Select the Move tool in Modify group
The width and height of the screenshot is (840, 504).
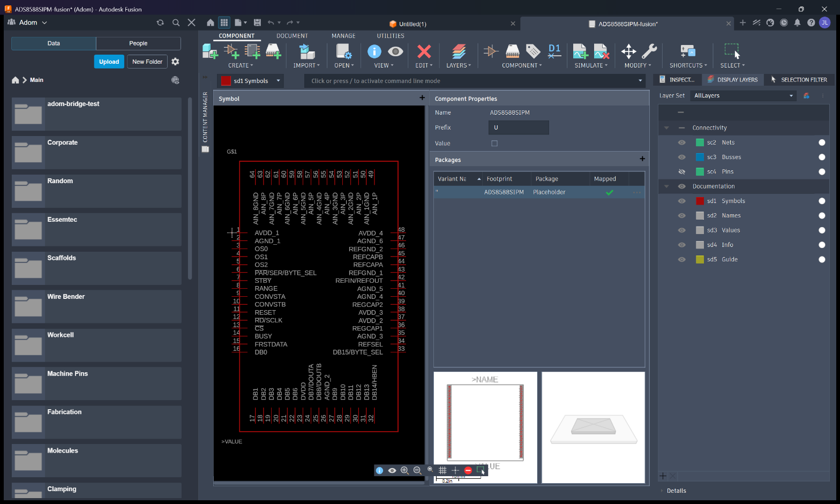pos(628,51)
